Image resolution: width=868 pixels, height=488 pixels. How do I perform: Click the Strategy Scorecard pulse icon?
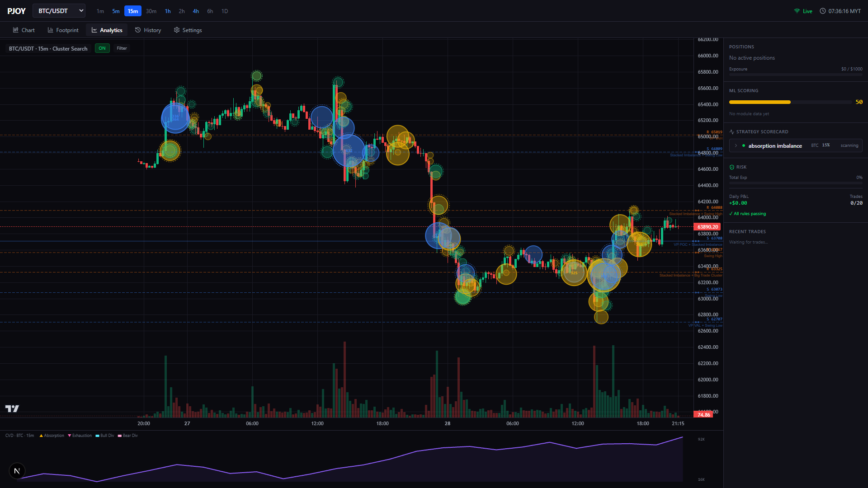click(x=732, y=132)
